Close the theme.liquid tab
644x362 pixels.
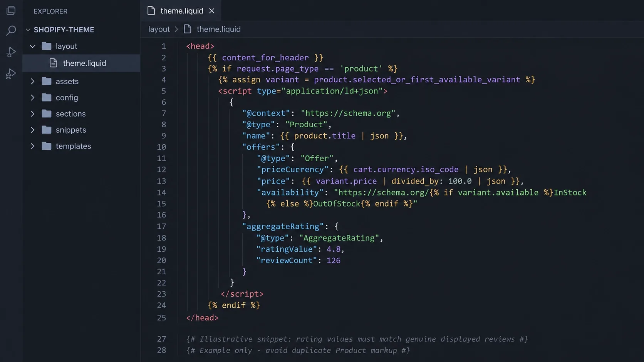coord(211,11)
